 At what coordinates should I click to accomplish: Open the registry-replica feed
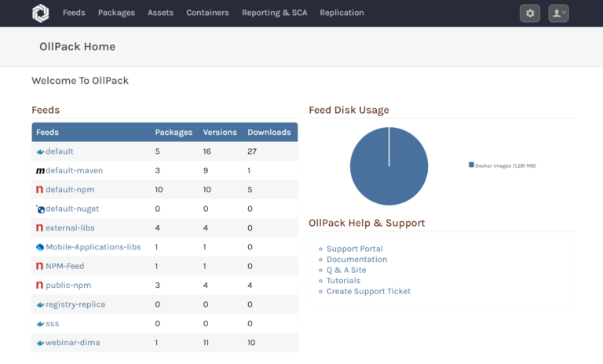[75, 304]
